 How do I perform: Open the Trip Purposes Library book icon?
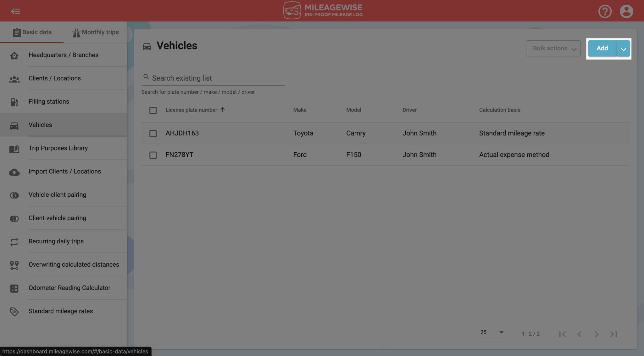[14, 149]
